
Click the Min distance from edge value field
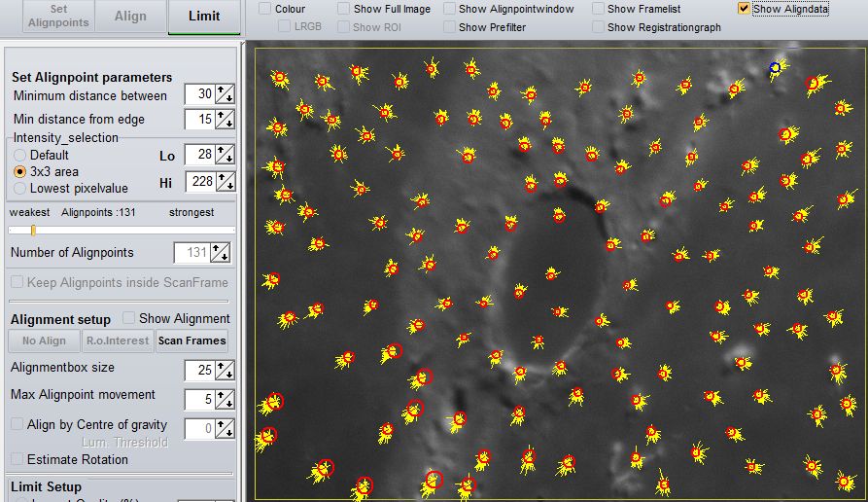(x=199, y=119)
